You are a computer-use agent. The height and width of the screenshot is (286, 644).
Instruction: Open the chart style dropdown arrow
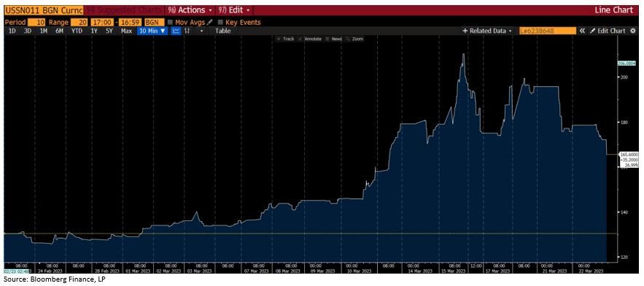coord(201,31)
